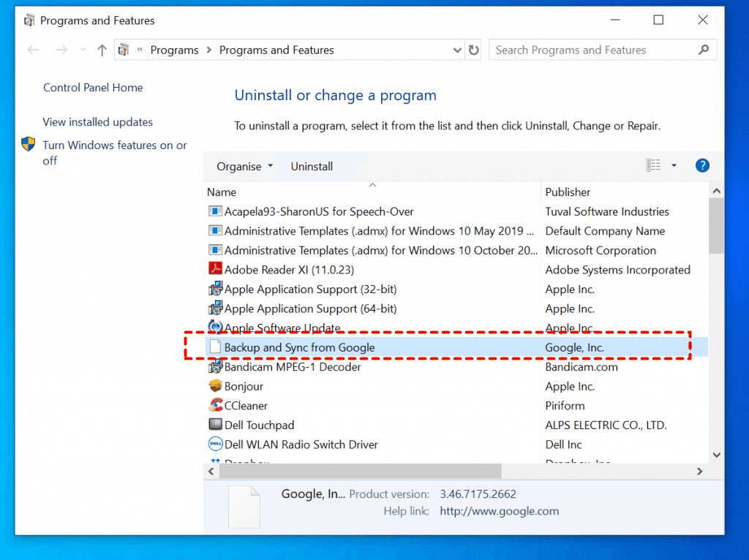Click the Dell WLAN Radio Switch icon

point(215,444)
